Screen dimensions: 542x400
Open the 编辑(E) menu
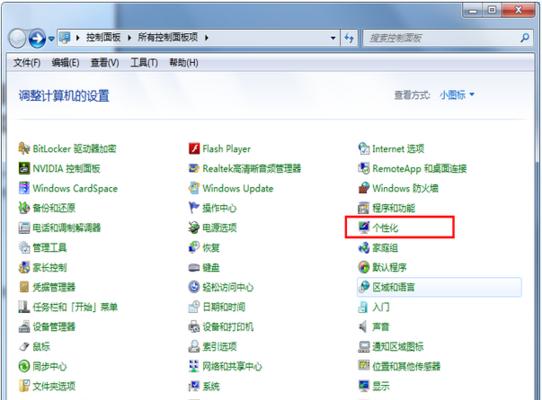tap(65, 63)
